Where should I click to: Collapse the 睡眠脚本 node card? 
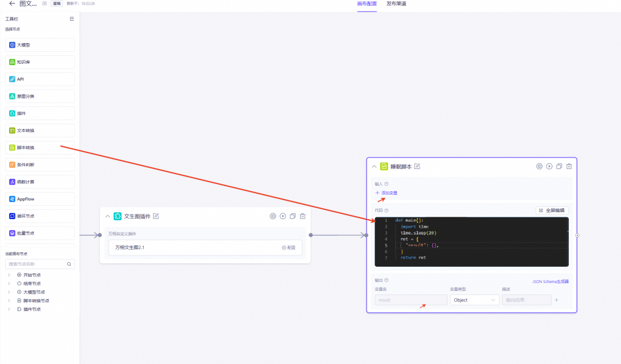(374, 166)
